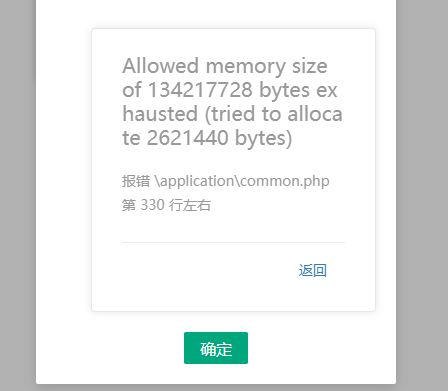448x391 pixels.
Task: Click the word 'Allowed' in the error title
Action: [160, 66]
